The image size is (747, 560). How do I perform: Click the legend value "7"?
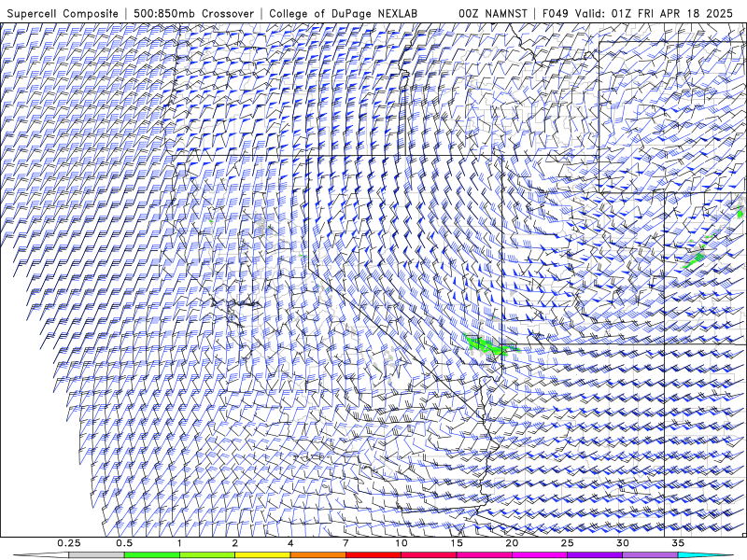(x=345, y=543)
